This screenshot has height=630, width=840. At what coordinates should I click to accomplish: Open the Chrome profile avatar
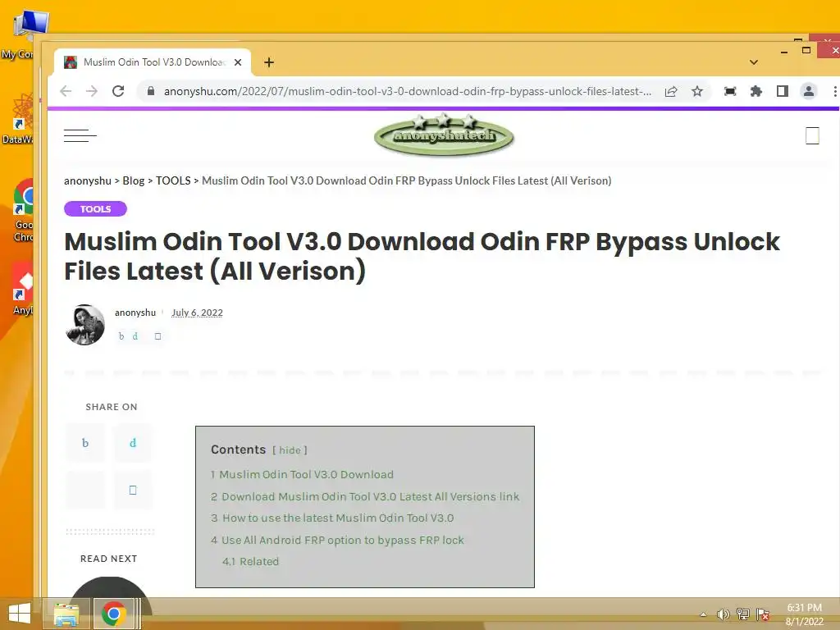(808, 91)
